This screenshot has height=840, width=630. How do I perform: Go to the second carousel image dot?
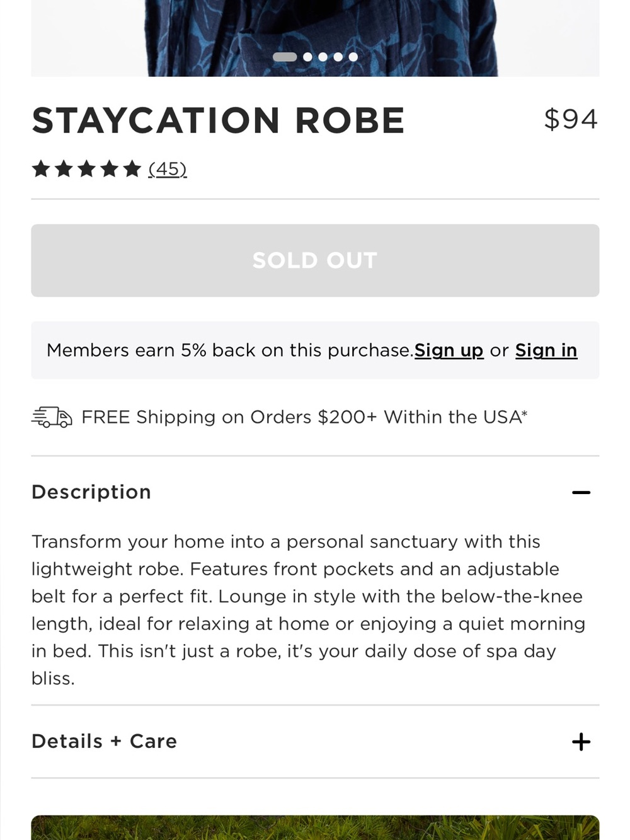(307, 57)
